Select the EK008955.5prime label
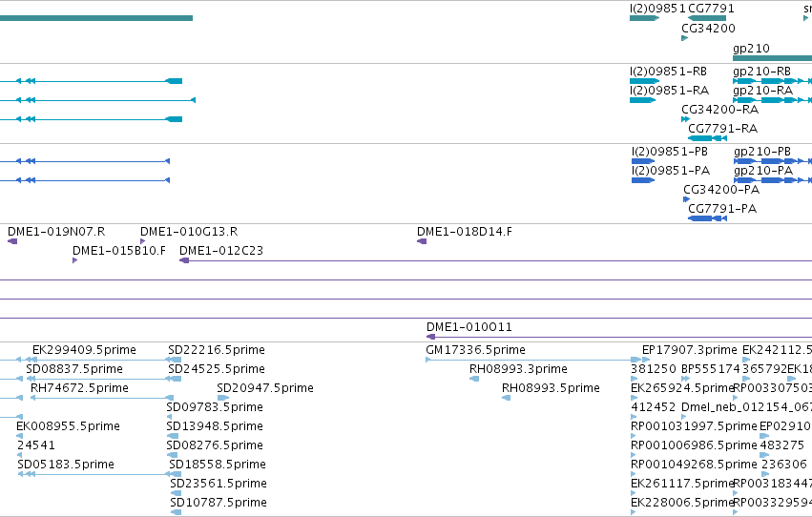812x517 pixels. (69, 426)
